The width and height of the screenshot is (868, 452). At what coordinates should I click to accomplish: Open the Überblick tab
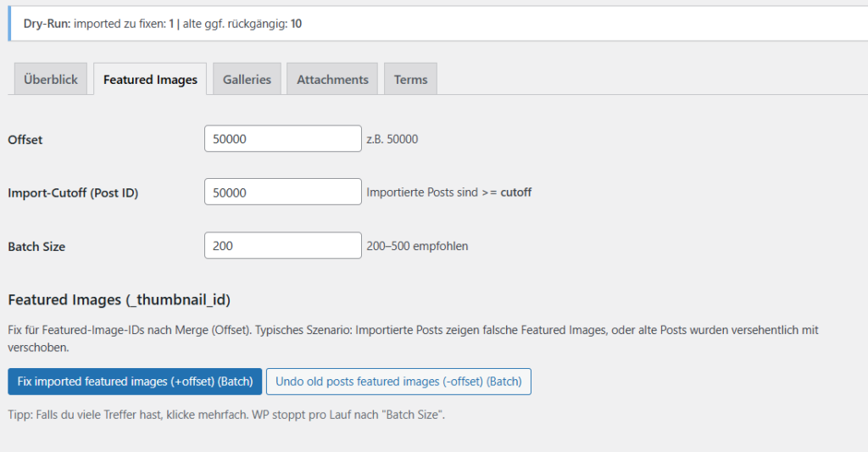point(51,80)
